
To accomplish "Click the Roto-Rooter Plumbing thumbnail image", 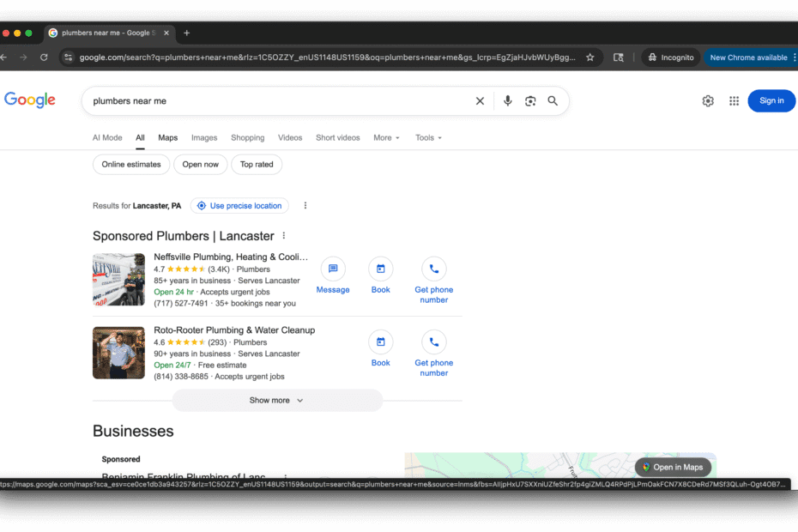I will pos(118,353).
